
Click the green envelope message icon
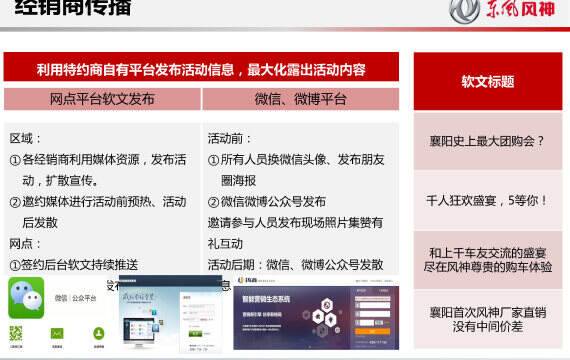pos(57,333)
